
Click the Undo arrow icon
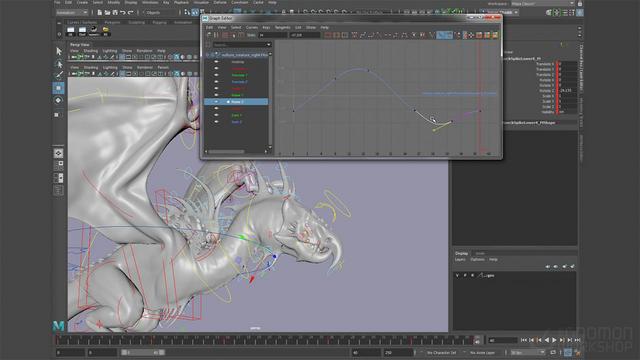123,13
